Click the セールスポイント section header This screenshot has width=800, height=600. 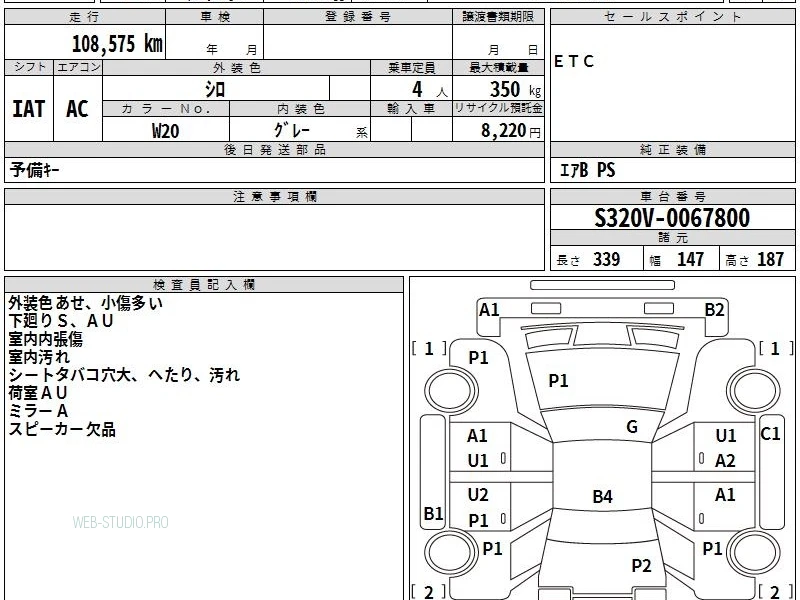[x=672, y=17]
